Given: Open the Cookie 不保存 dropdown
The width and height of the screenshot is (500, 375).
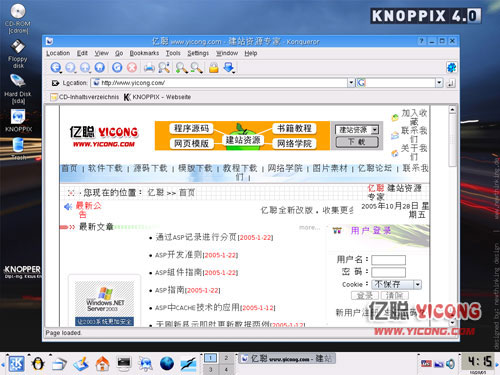Looking at the screenshot, I should [397, 284].
